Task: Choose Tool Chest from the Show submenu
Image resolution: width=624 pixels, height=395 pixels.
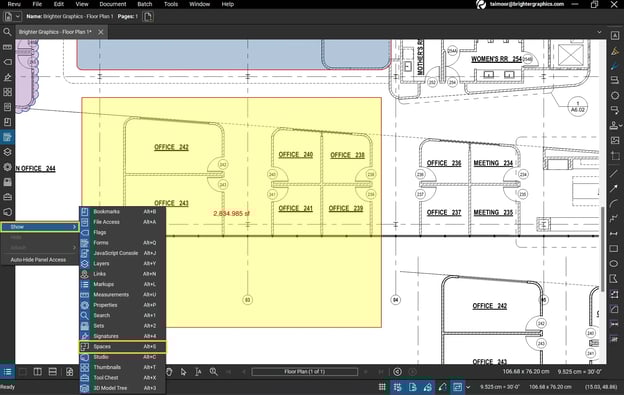Action: click(123, 377)
